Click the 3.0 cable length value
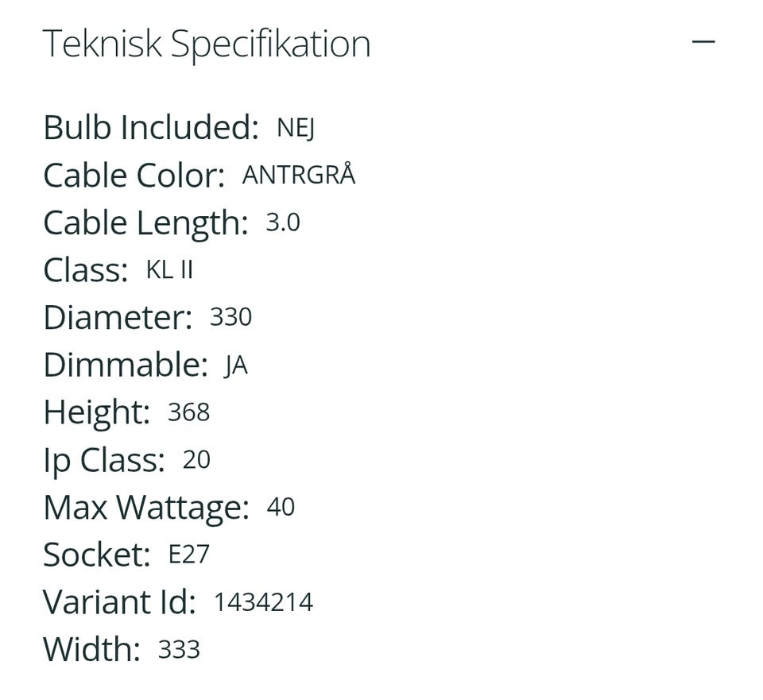Viewport: 763px width, 700px height. click(x=282, y=223)
